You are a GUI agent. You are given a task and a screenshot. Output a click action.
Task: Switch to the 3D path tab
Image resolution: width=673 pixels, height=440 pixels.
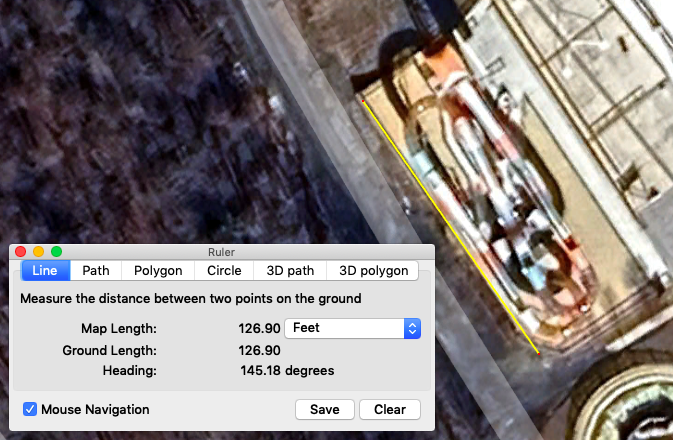(290, 270)
